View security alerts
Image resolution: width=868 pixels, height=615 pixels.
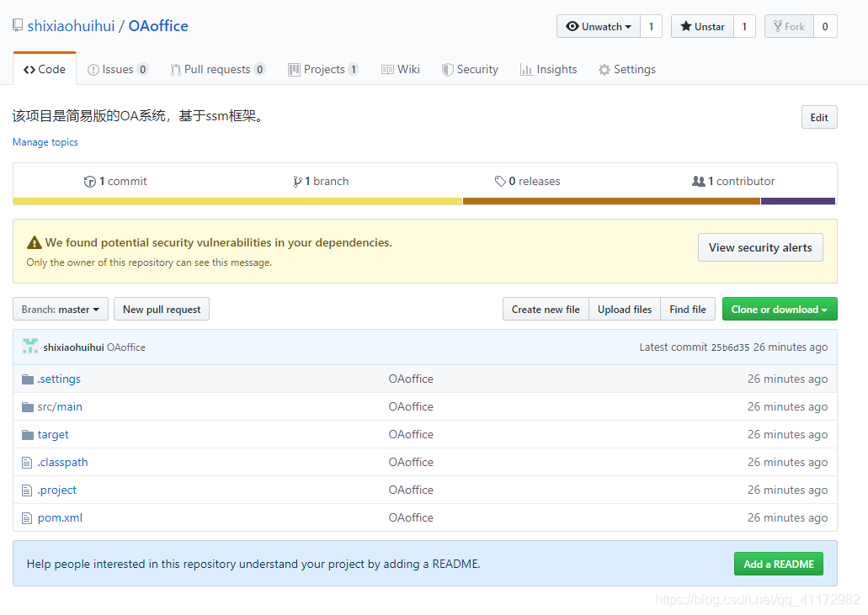point(760,248)
